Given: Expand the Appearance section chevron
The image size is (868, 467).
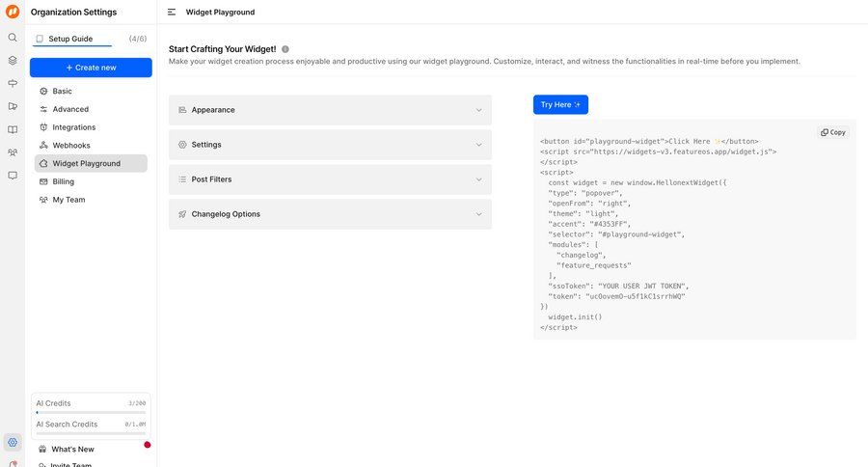Looking at the screenshot, I should (478, 110).
